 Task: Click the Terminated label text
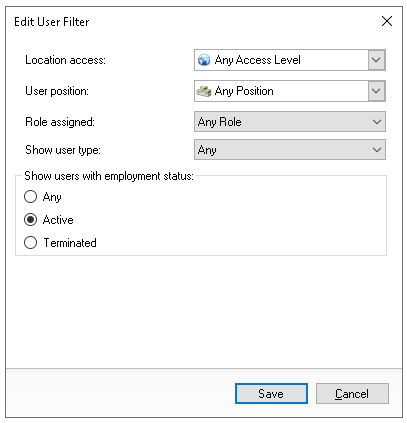[70, 243]
